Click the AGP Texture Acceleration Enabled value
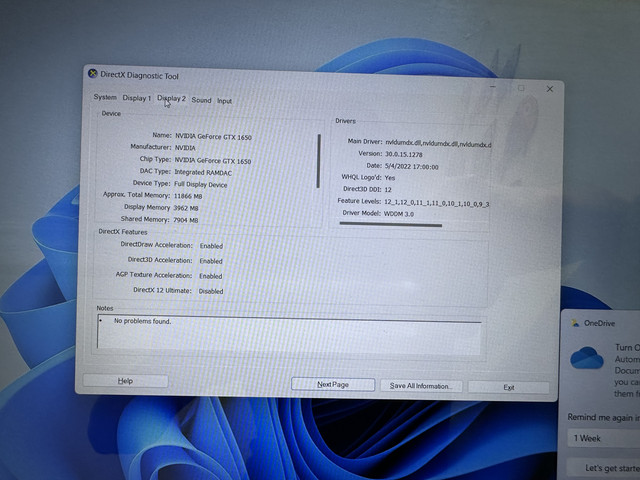Viewport: 640px width, 480px height. click(x=211, y=276)
